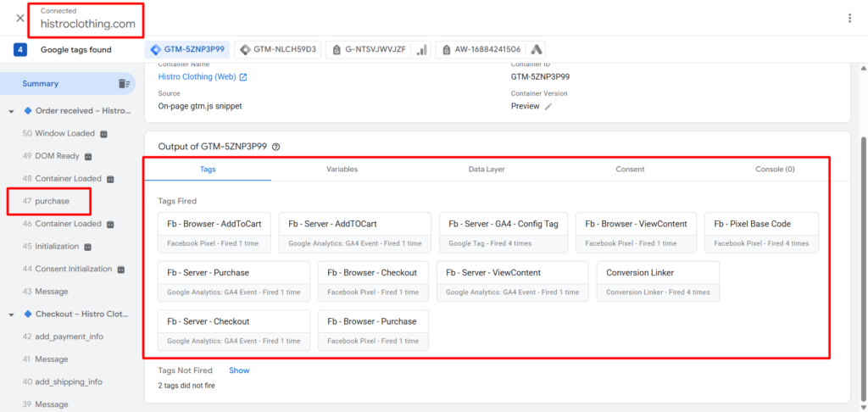Image resolution: width=868 pixels, height=412 pixels.
Task: Click the clear events icon beside Summary
Action: coord(124,83)
